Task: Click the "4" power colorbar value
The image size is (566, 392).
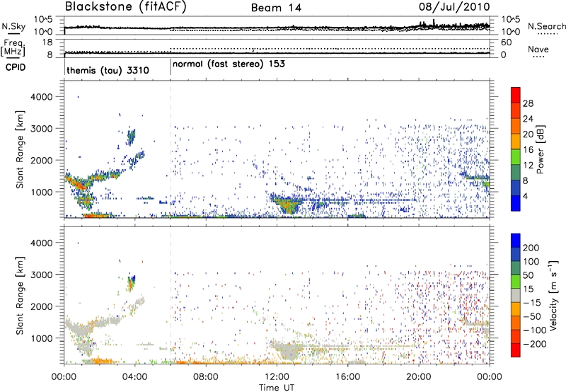Action: click(x=525, y=197)
